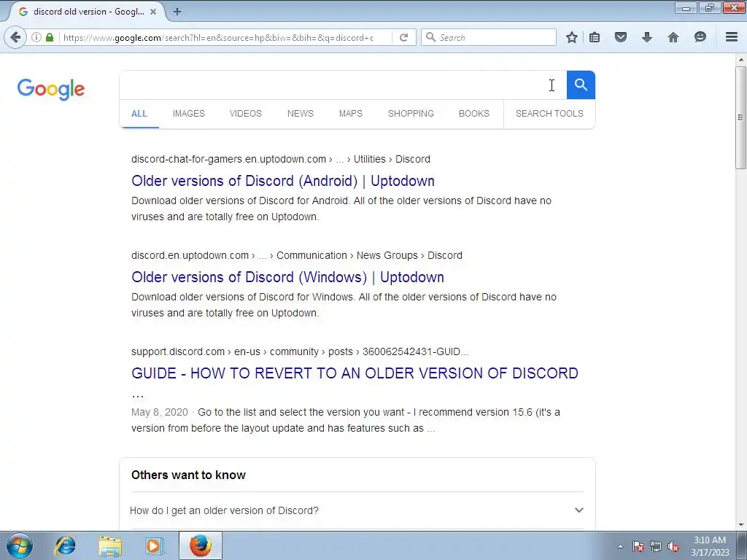747x560 pixels.
Task: Click support.discord.com breadcrumb path
Action: point(300,351)
